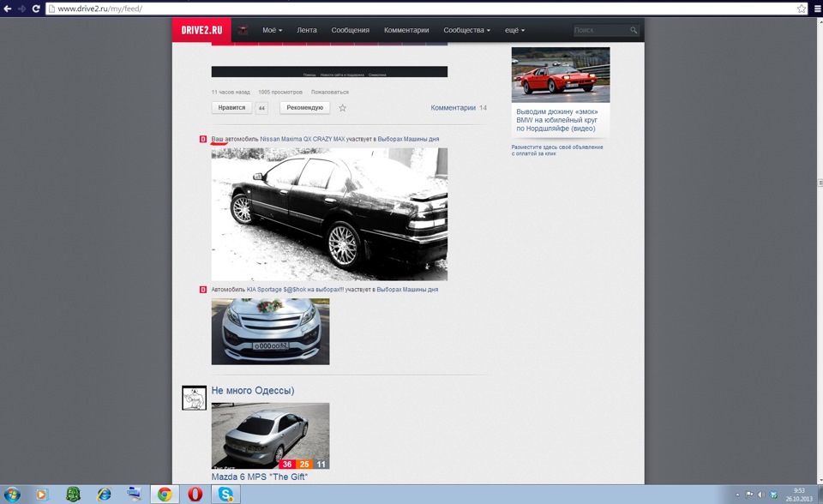Open the red BMW M1 sidebar image
This screenshot has height=504, width=823.
561,75
